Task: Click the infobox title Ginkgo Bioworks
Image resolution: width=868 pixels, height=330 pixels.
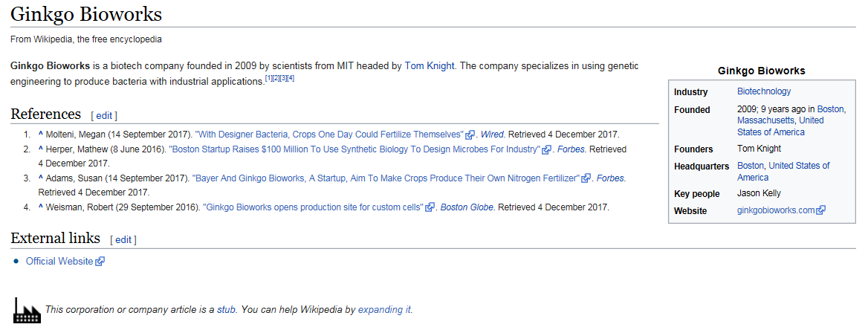Action: tap(762, 71)
